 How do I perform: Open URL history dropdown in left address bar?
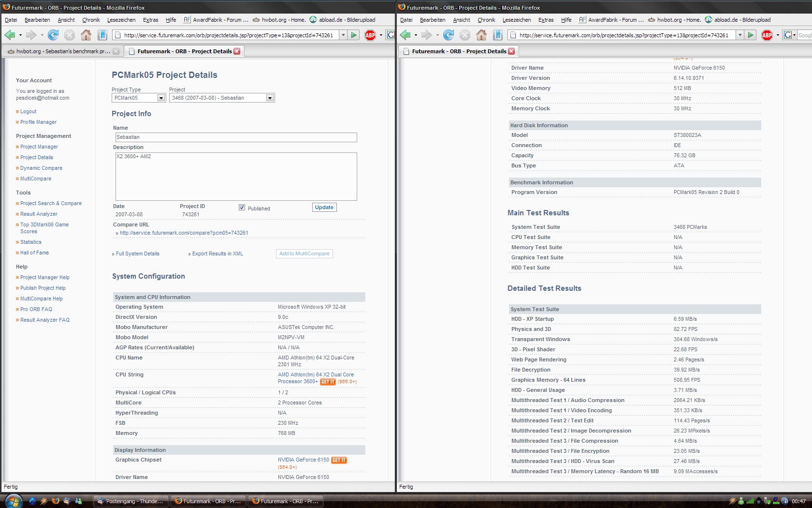(343, 35)
